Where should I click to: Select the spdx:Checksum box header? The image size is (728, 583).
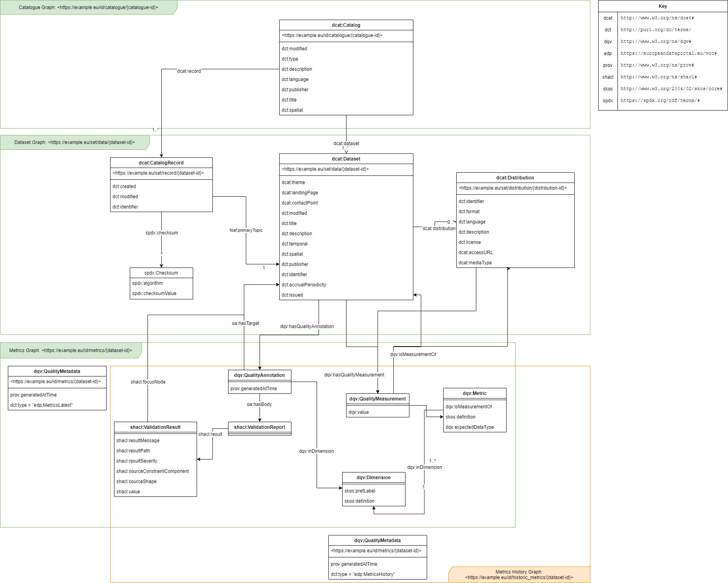[x=161, y=273]
